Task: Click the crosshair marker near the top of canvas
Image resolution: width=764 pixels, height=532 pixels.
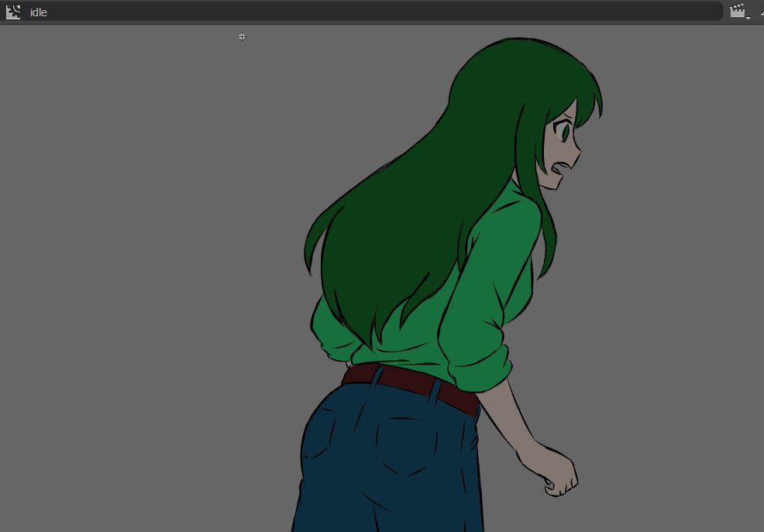Action: tap(241, 36)
